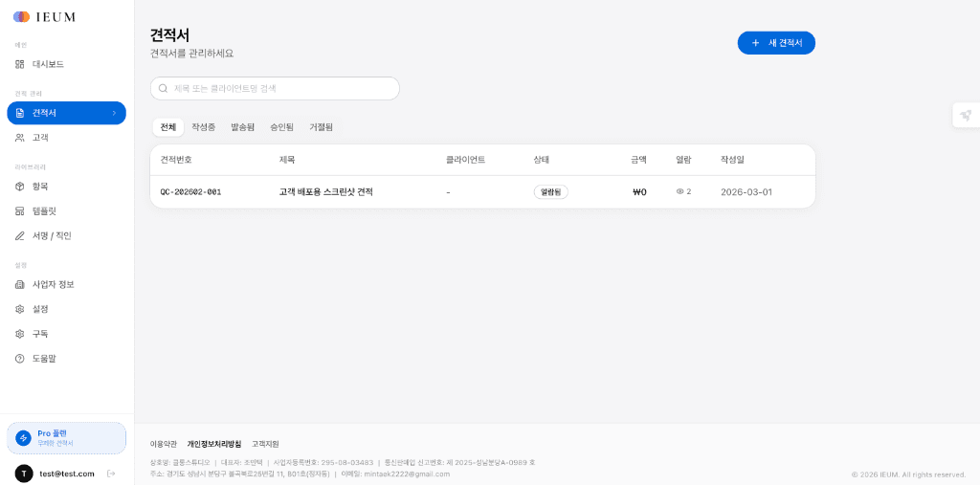This screenshot has width=980, height=485.
Task: Open 고객 from the sidebar
Action: tap(66, 138)
